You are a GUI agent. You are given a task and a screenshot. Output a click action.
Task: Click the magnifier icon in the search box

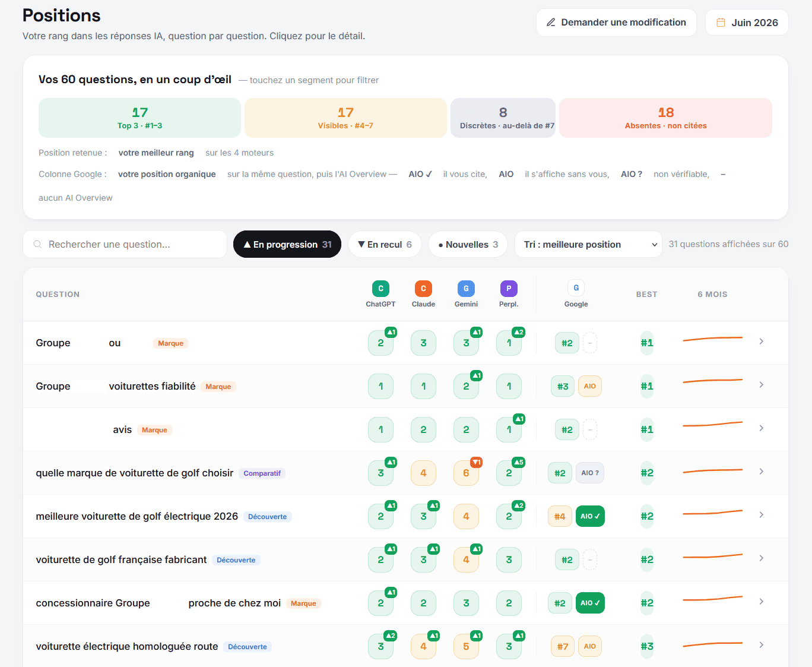[37, 244]
